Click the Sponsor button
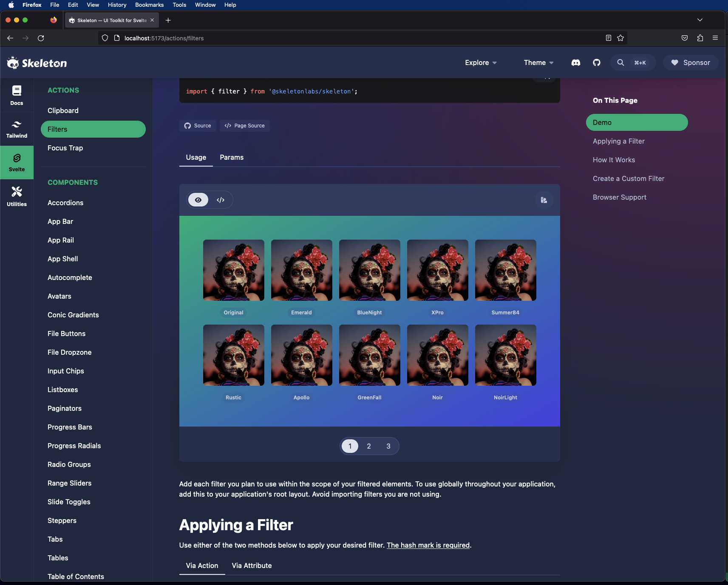This screenshot has height=585, width=728. 689,62
